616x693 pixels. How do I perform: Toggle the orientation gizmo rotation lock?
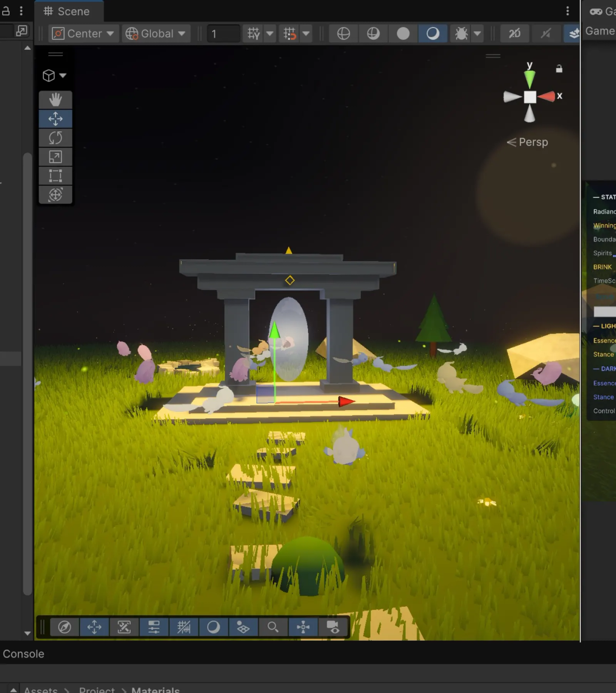(x=559, y=69)
